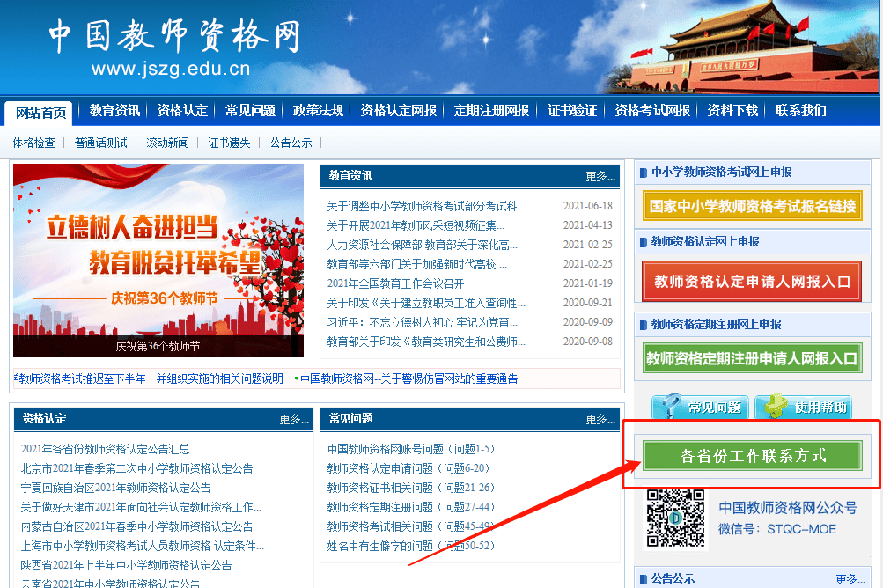Open 常见问题 in the navigation bar
The width and height of the screenshot is (883, 588).
click(251, 110)
